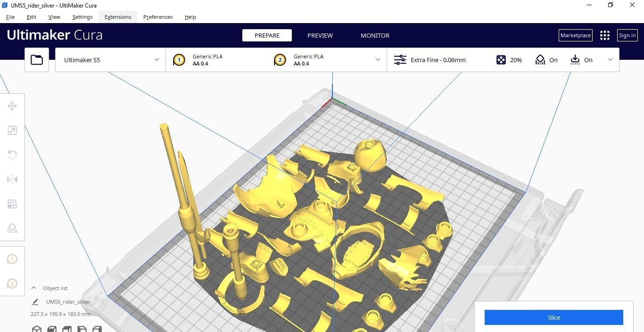Open the File menu
Viewport: 644px width, 332px height.
coord(10,17)
